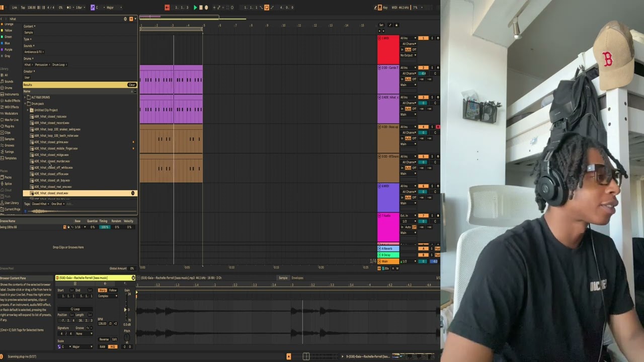Solo track 5 OD BTSnare
Viewport: 644px width, 362px height.
[432, 157]
